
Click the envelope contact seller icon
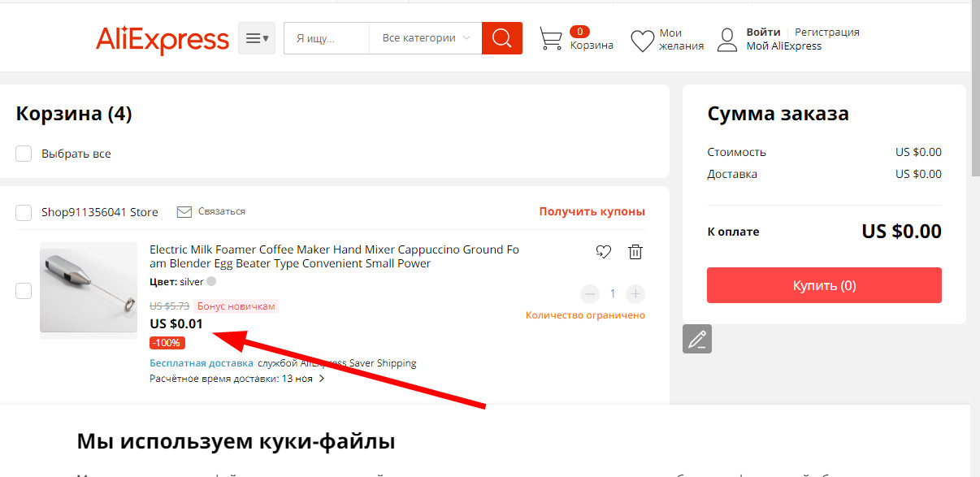(x=184, y=211)
